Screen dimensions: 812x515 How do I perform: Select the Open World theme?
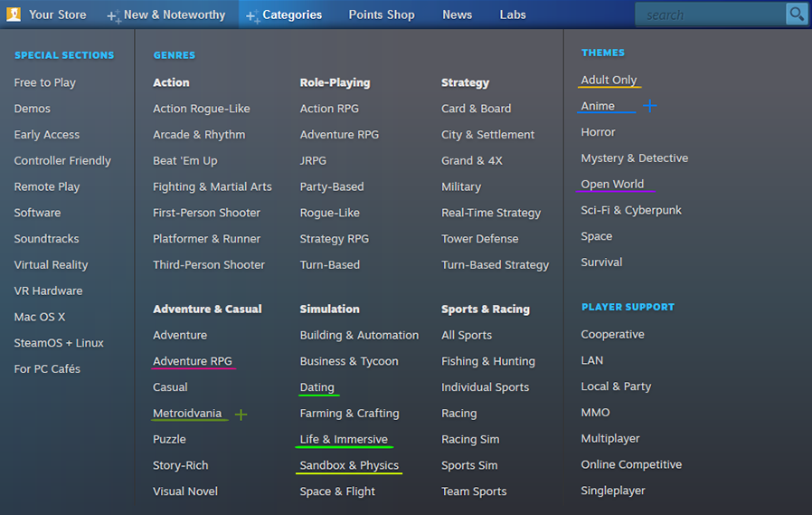pos(612,184)
